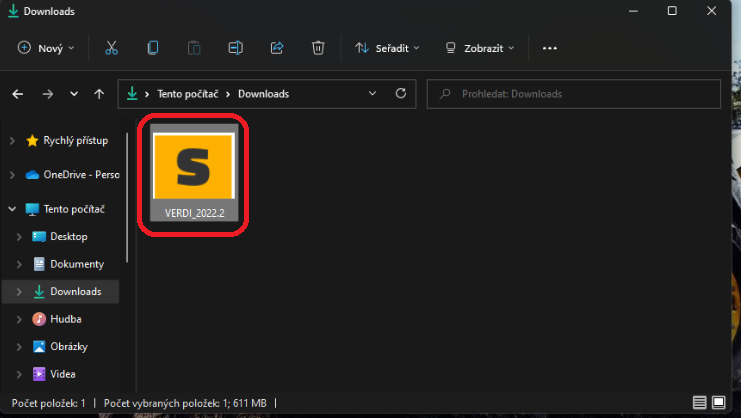Click status text Počet položek: 1

[x=48, y=403]
